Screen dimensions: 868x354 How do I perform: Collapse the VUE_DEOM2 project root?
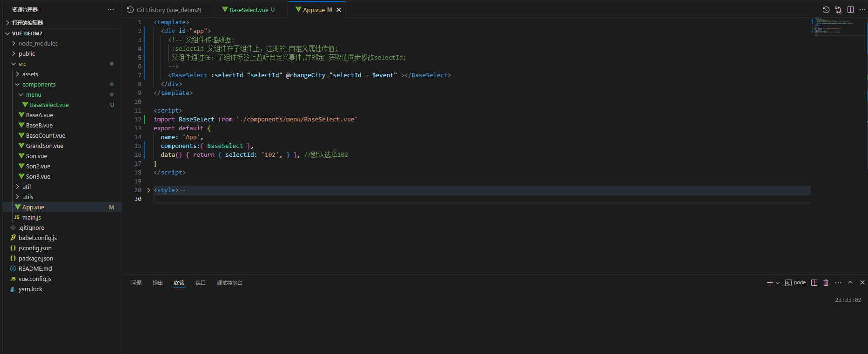62,33
